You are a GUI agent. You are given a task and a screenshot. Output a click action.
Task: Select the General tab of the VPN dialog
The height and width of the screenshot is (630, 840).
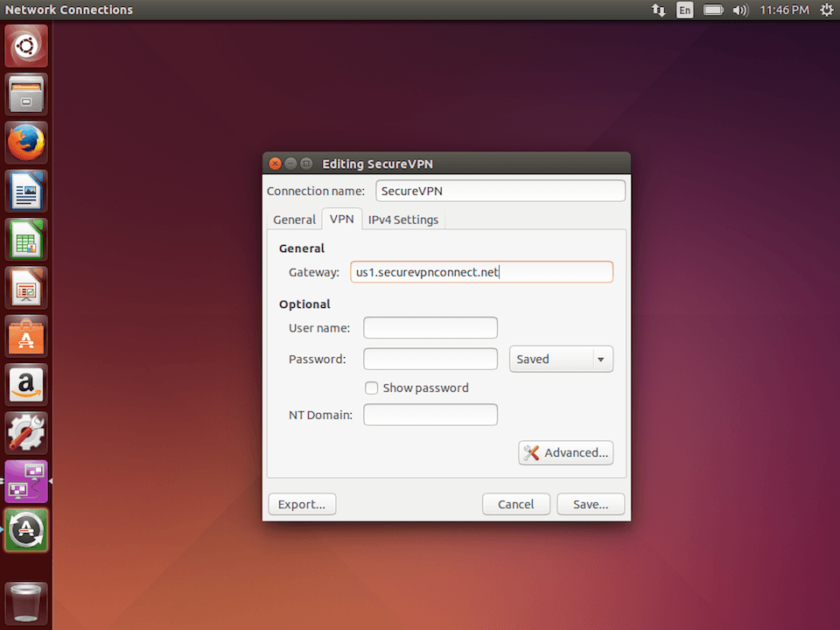[294, 219]
